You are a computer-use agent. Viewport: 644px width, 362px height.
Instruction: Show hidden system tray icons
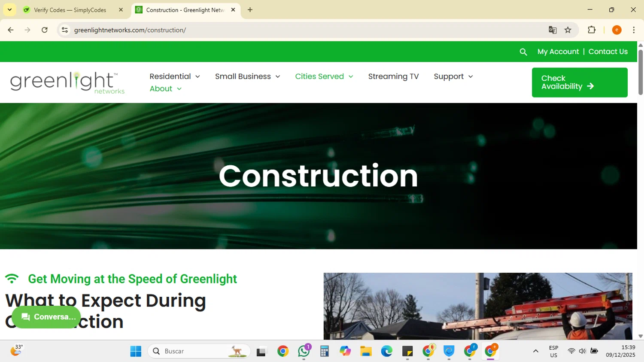click(x=535, y=351)
